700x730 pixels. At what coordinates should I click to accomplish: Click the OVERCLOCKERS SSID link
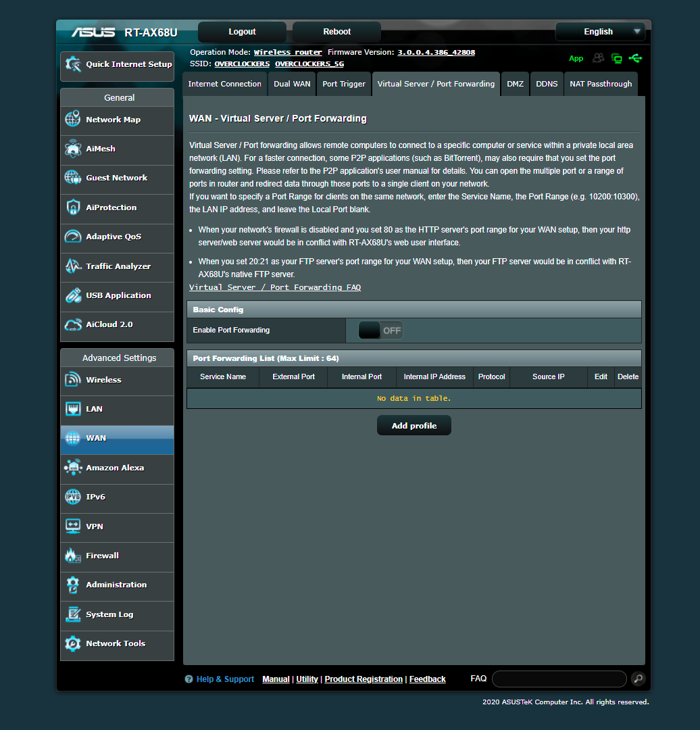[242, 64]
